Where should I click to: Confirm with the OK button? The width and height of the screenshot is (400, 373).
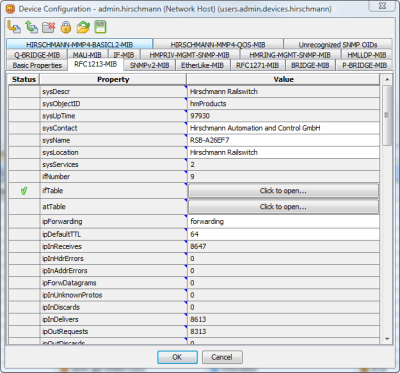177,357
